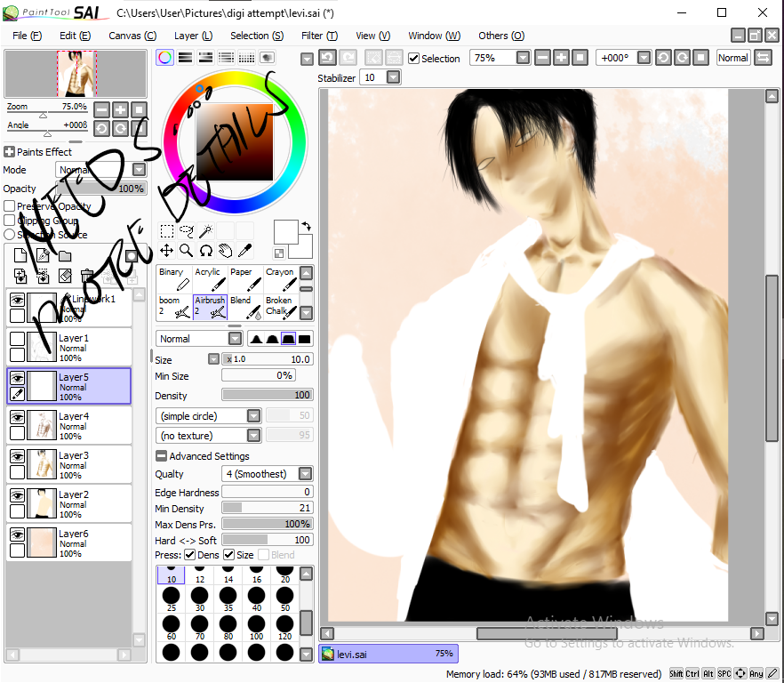
Task: Hide Layer4 using eye icon
Action: [x=18, y=417]
